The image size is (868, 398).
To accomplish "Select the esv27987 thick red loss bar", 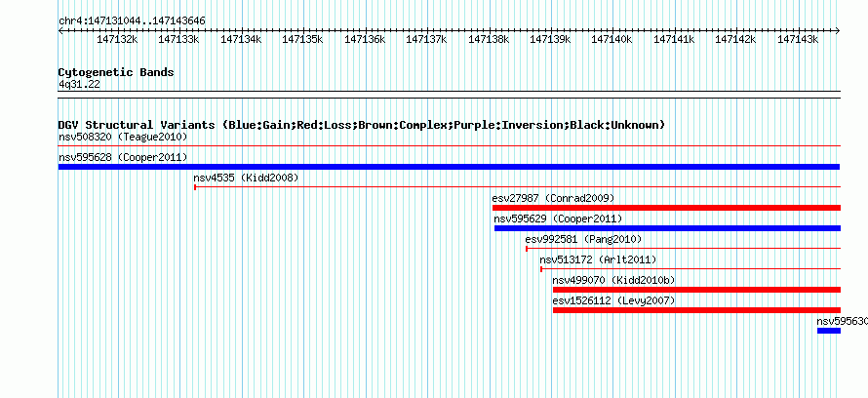I will 666,208.
